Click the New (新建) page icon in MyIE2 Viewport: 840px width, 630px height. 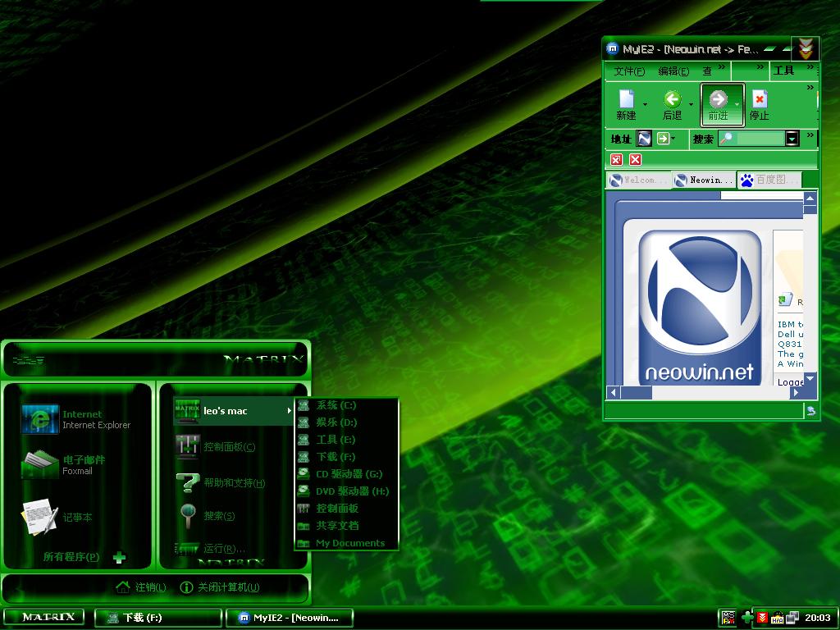(x=626, y=99)
